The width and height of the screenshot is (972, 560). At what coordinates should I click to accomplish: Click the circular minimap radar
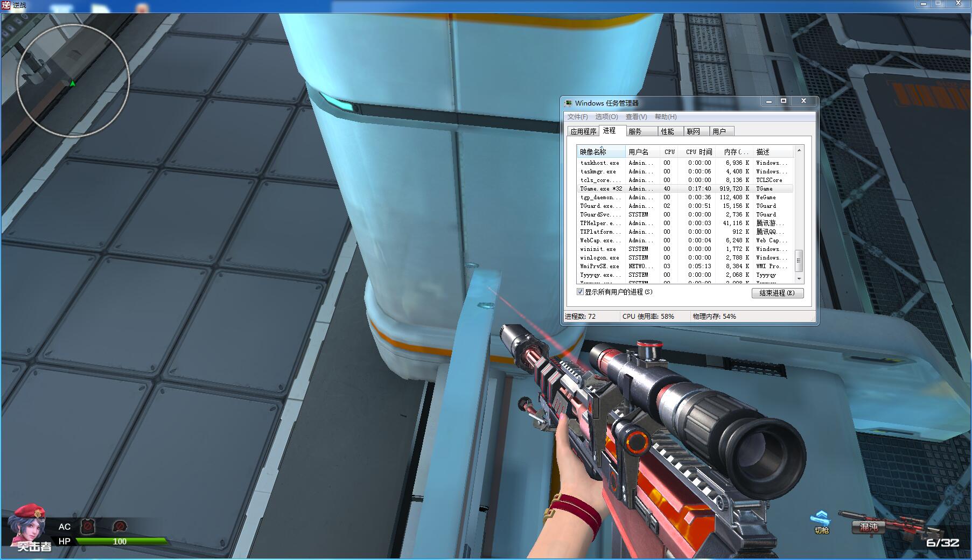coord(73,81)
